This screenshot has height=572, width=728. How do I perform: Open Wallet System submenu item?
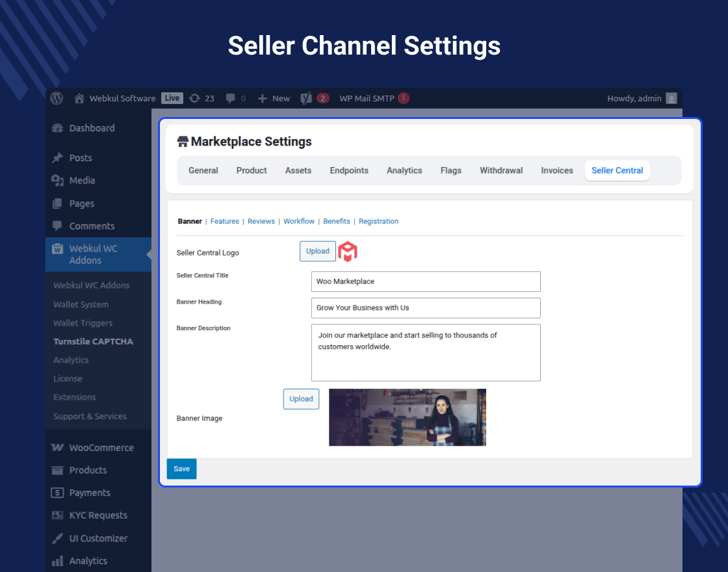click(81, 305)
